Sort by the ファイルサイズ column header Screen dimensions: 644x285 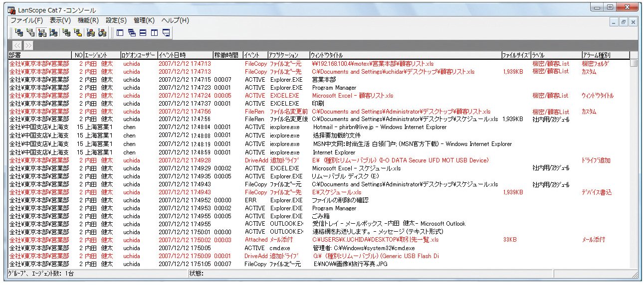pos(516,55)
